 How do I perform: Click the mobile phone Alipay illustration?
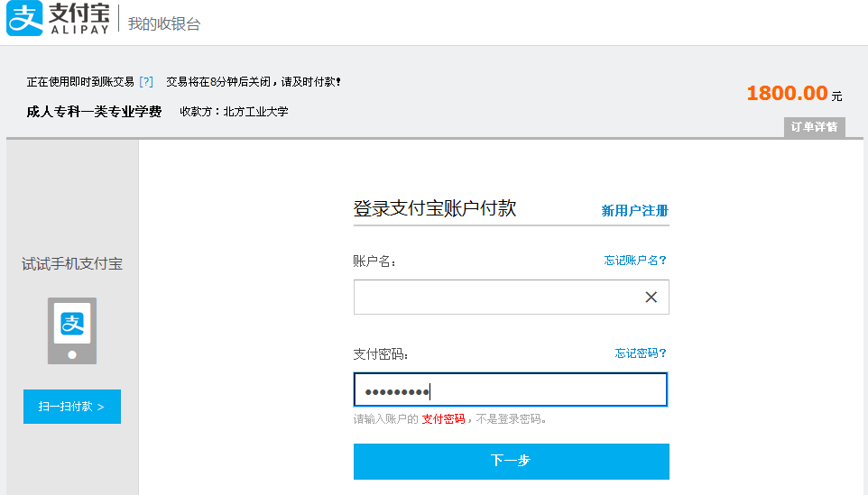[x=72, y=330]
